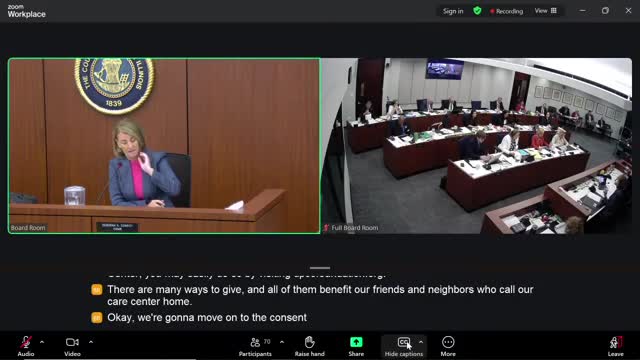Expand video options chevron
The height and width of the screenshot is (360, 640).
click(x=91, y=342)
